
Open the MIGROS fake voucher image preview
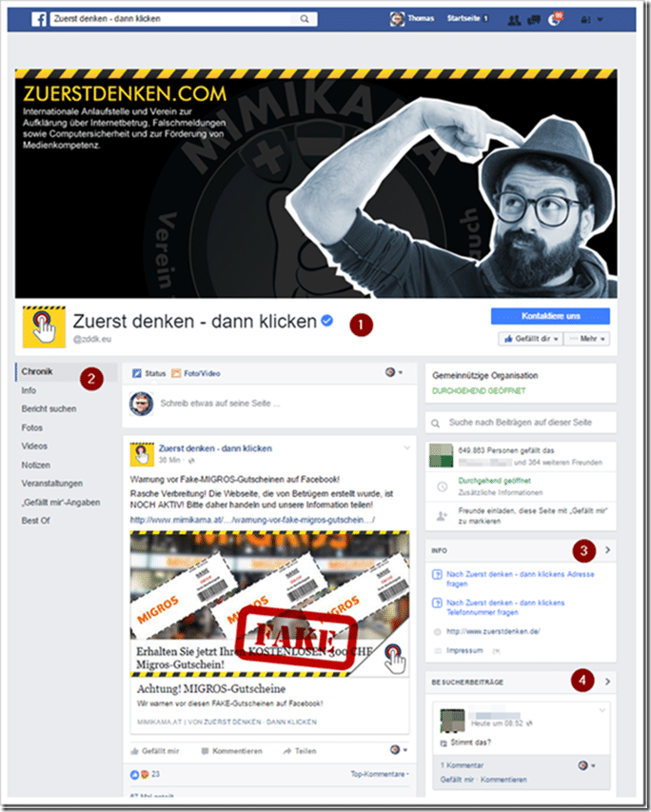click(269, 604)
